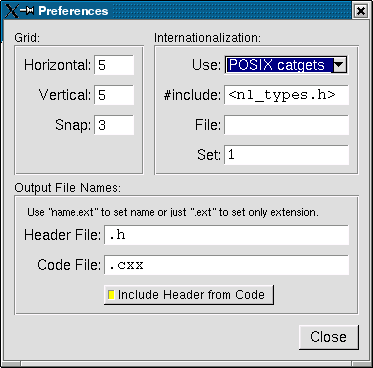Click the #include field with <nl_types.h>
Image resolution: width=373 pixels, height=368 pixels.
286,95
